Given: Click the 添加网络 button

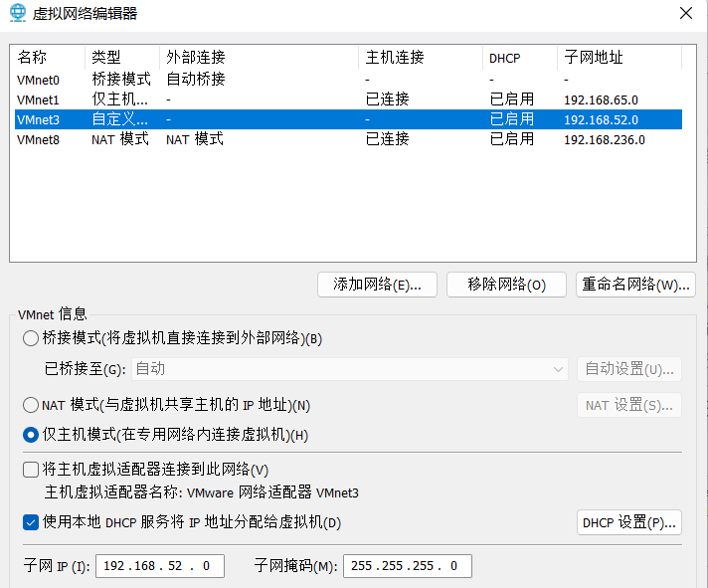Looking at the screenshot, I should tap(377, 285).
